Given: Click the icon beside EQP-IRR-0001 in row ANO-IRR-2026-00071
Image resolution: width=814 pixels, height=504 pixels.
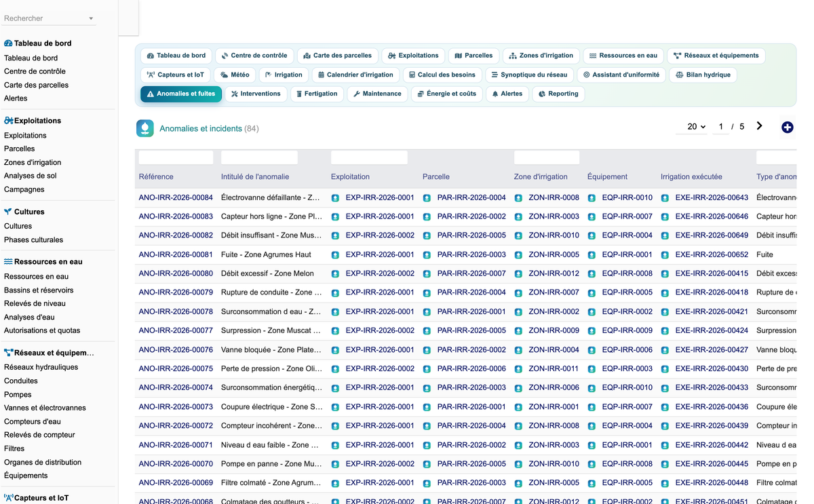Looking at the screenshot, I should (592, 445).
